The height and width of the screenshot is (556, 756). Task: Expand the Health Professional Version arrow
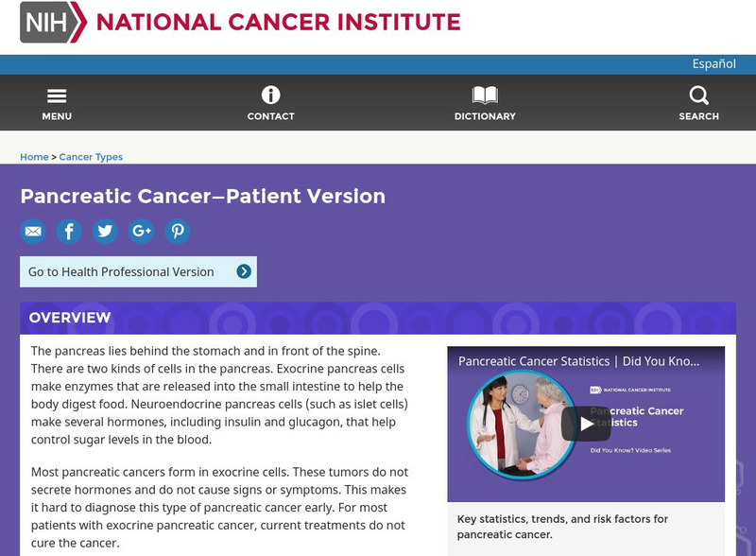click(244, 270)
